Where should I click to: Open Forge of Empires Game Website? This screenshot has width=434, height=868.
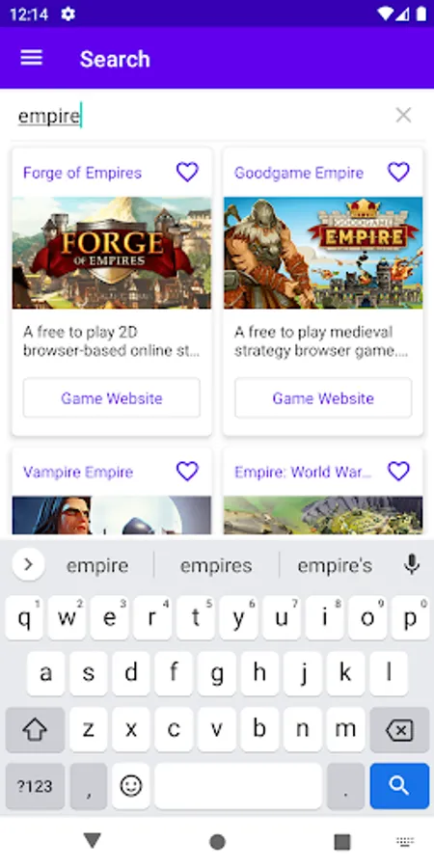click(112, 398)
